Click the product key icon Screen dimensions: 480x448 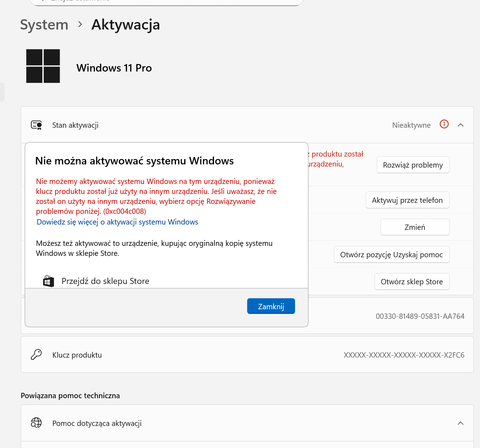click(x=36, y=355)
